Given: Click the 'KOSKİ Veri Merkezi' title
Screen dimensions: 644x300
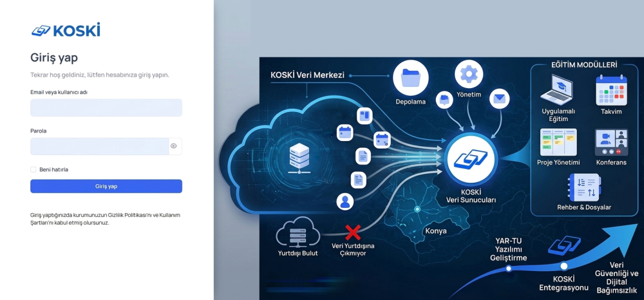Looking at the screenshot, I should tap(307, 75).
